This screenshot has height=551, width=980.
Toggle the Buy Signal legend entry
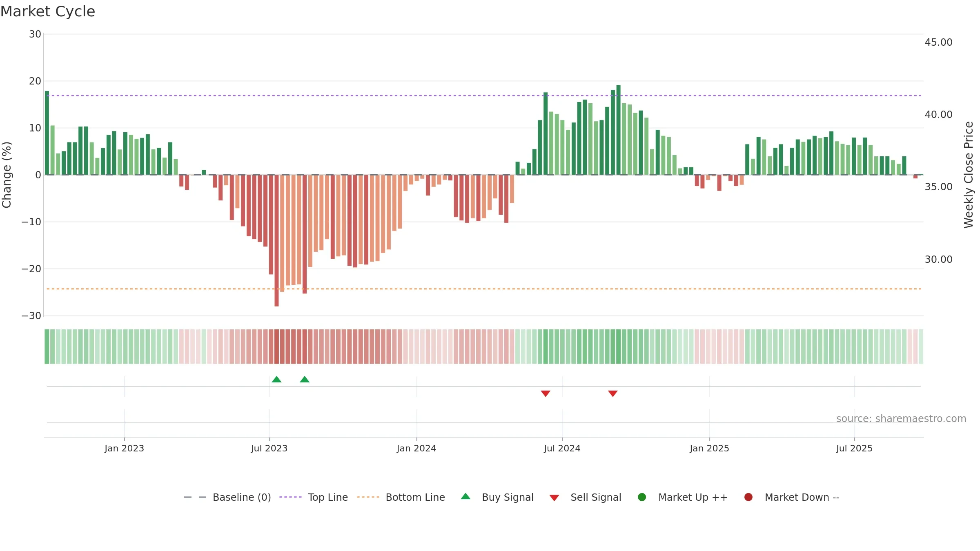tap(497, 497)
